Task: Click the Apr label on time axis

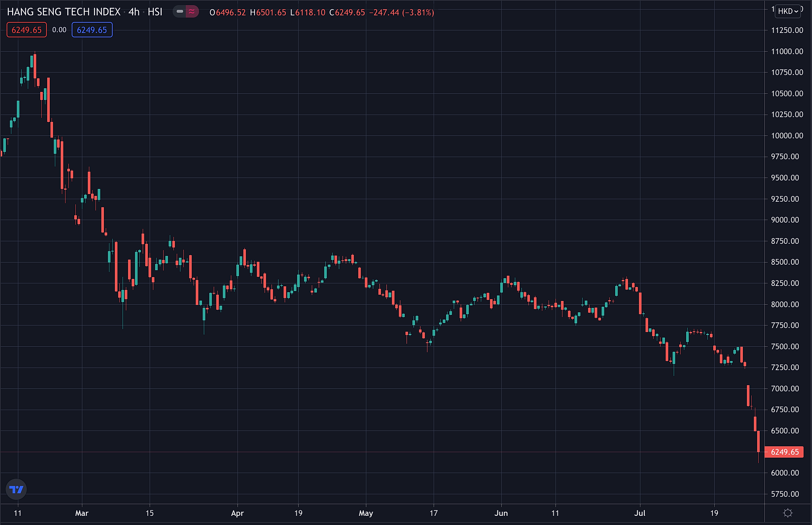Action: 237,513
